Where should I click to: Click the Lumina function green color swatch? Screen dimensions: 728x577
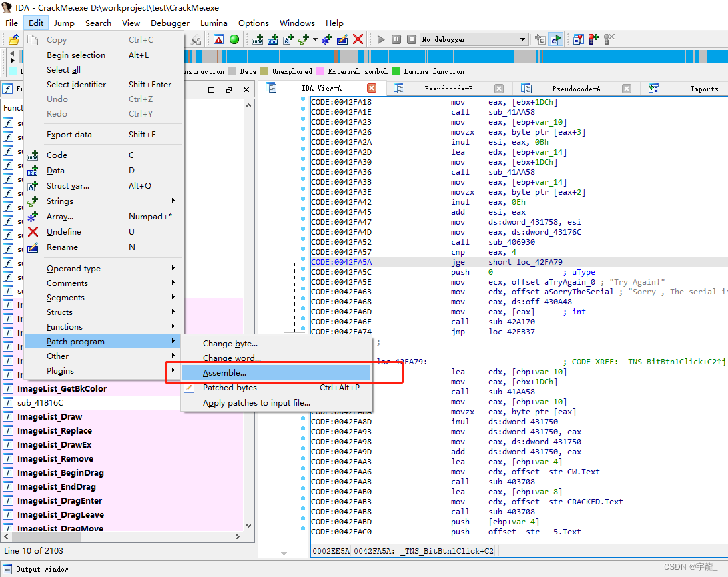396,71
